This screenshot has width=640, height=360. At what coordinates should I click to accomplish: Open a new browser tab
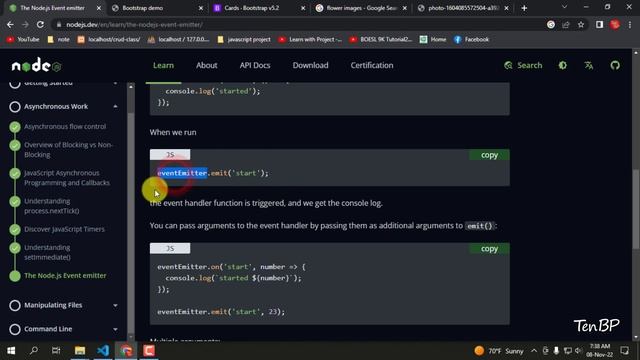pos(524,8)
